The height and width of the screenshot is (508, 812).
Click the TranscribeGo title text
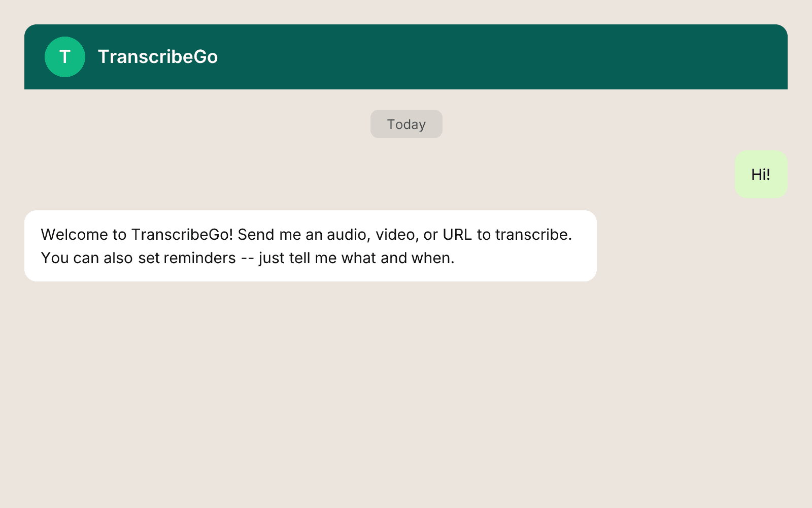point(158,56)
